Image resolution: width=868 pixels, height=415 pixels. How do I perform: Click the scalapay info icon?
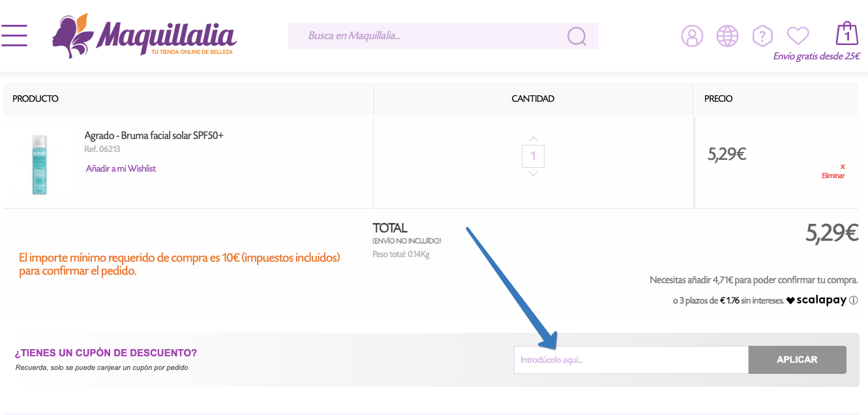(854, 301)
